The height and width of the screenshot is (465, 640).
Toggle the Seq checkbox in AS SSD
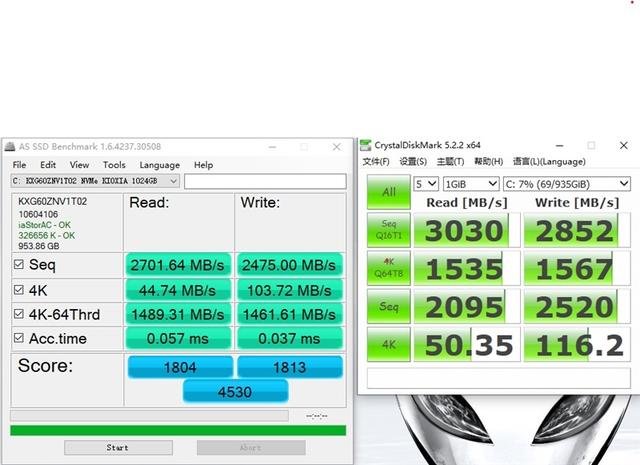(19, 265)
